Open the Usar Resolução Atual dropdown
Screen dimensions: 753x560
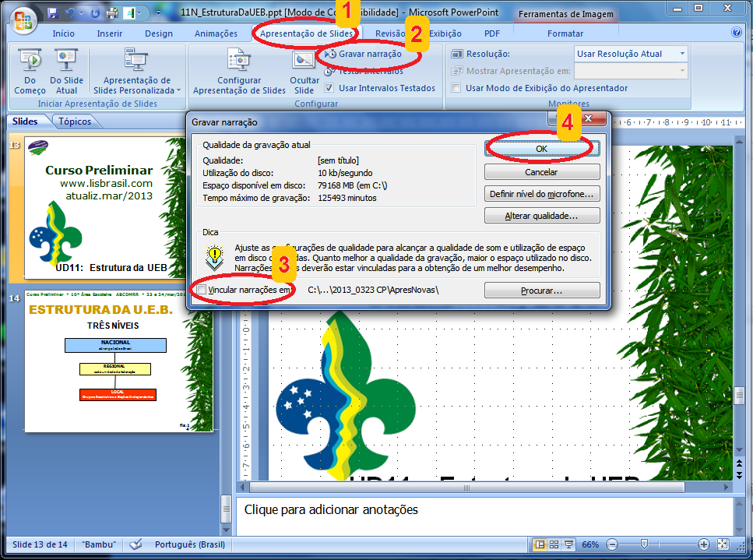coord(682,54)
